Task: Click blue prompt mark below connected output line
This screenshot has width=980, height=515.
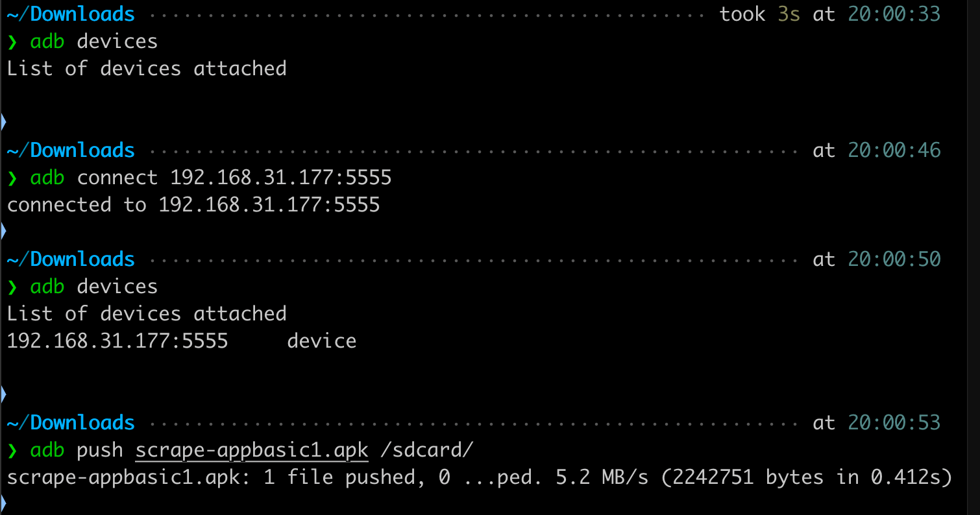Action: (3, 230)
